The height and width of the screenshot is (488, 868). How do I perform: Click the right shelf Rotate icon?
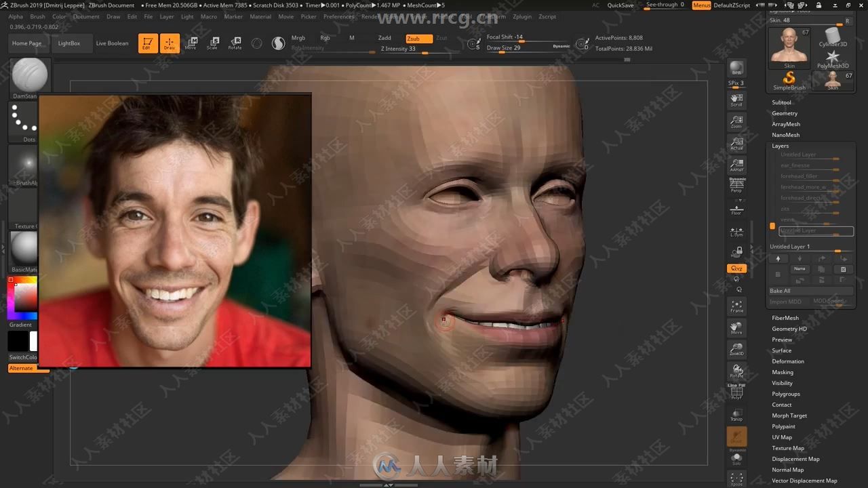tap(736, 371)
